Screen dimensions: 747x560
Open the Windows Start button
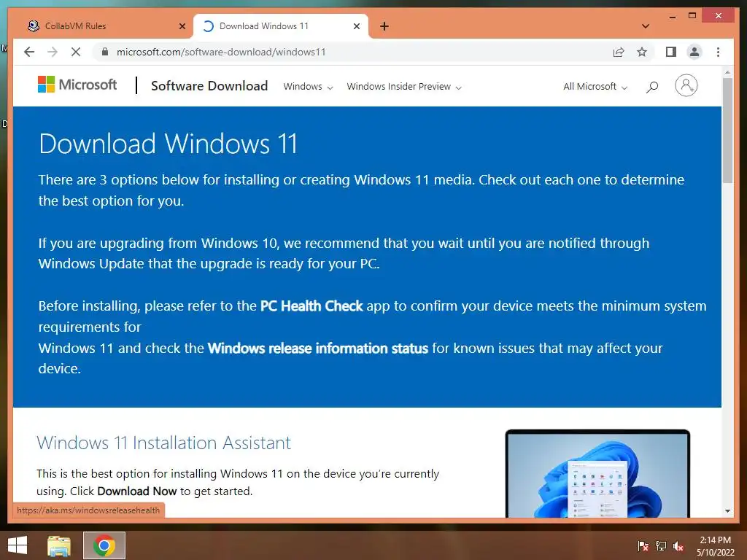[18, 545]
